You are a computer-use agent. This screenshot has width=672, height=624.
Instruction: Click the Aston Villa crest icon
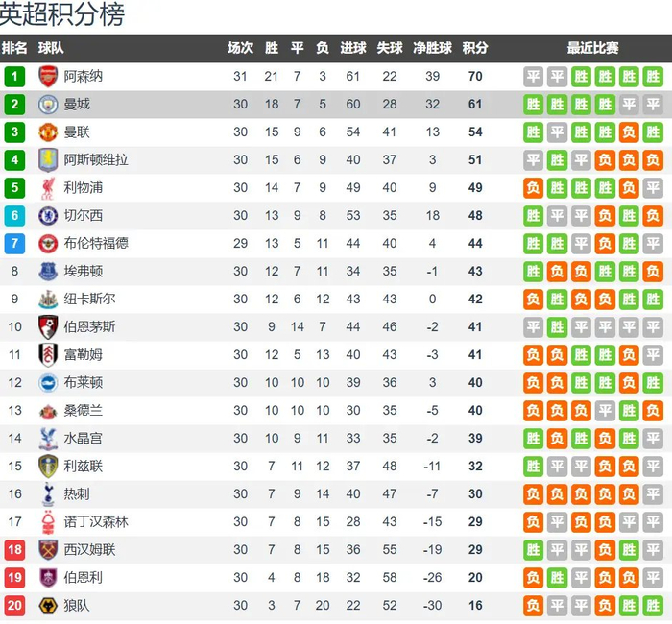48,160
